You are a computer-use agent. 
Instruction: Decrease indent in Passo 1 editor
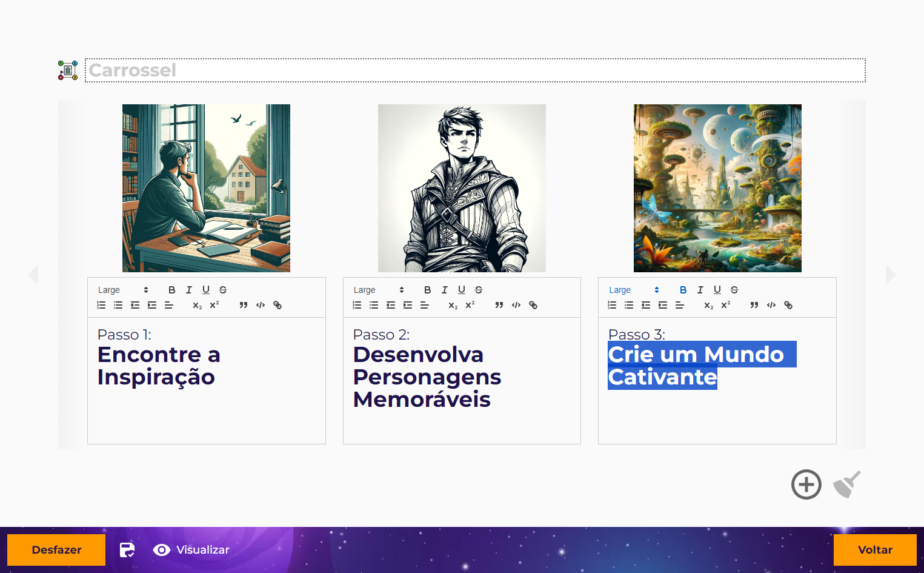[x=135, y=305]
